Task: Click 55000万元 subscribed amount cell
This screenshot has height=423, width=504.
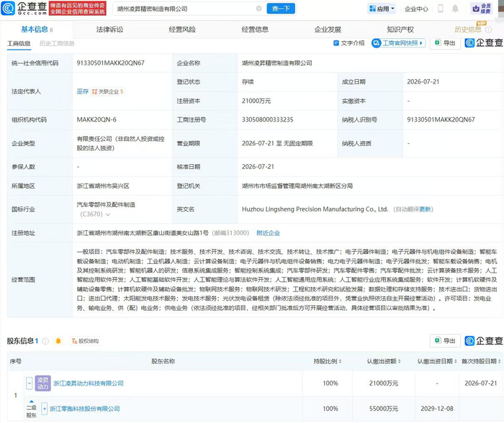Action: (384, 409)
